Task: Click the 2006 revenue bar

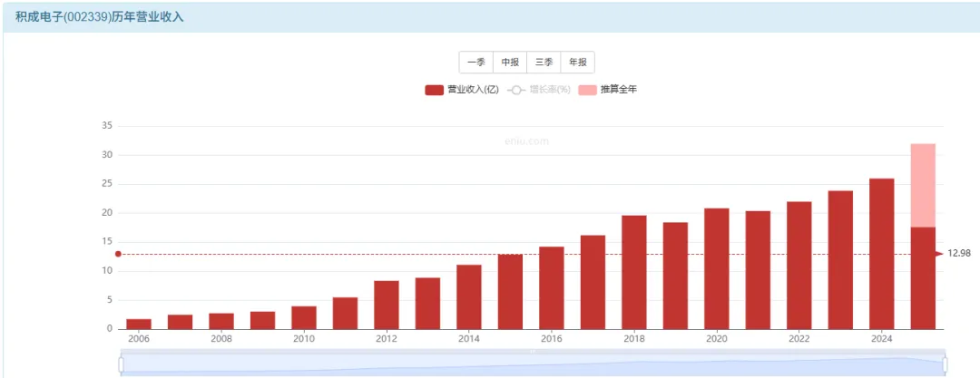Action: (139, 325)
